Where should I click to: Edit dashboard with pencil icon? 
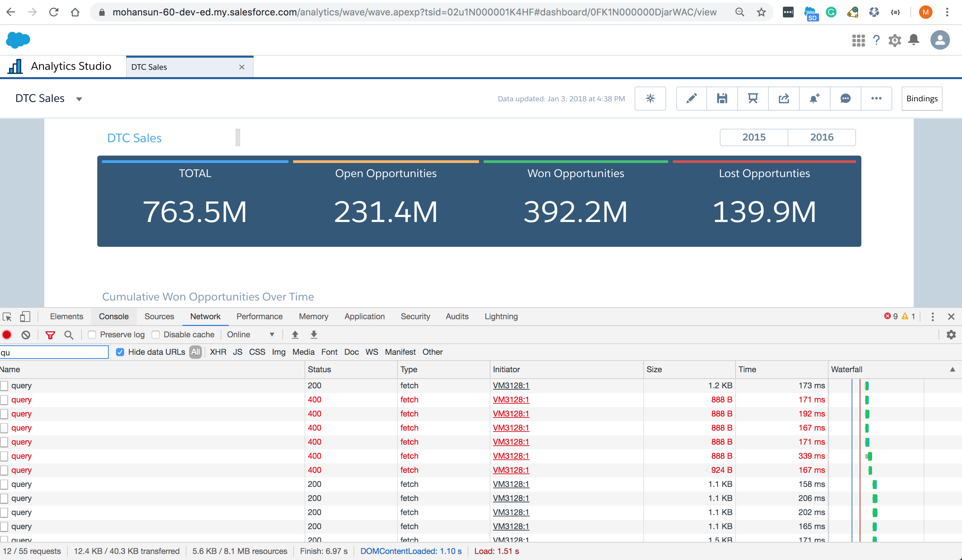[691, 99]
